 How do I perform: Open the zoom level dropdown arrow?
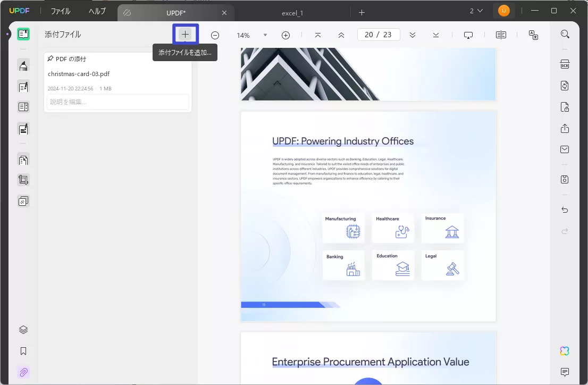(265, 35)
